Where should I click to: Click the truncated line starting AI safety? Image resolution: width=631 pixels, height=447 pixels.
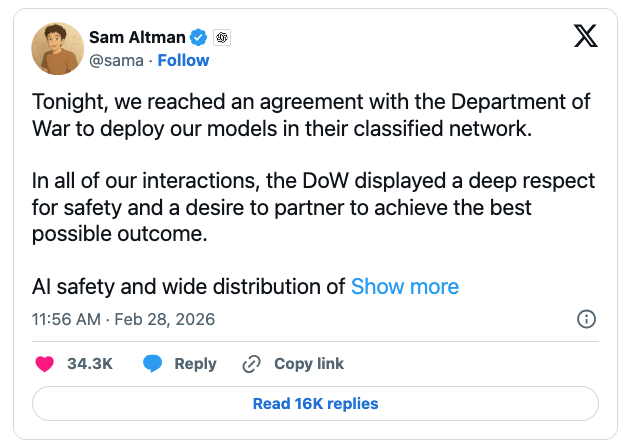pyautogui.click(x=189, y=286)
